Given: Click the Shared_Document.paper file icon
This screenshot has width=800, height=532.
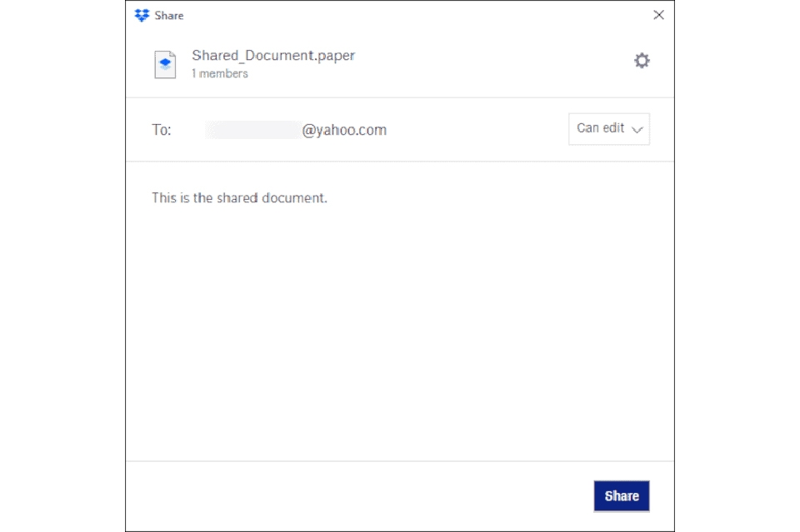Looking at the screenshot, I should (x=165, y=65).
